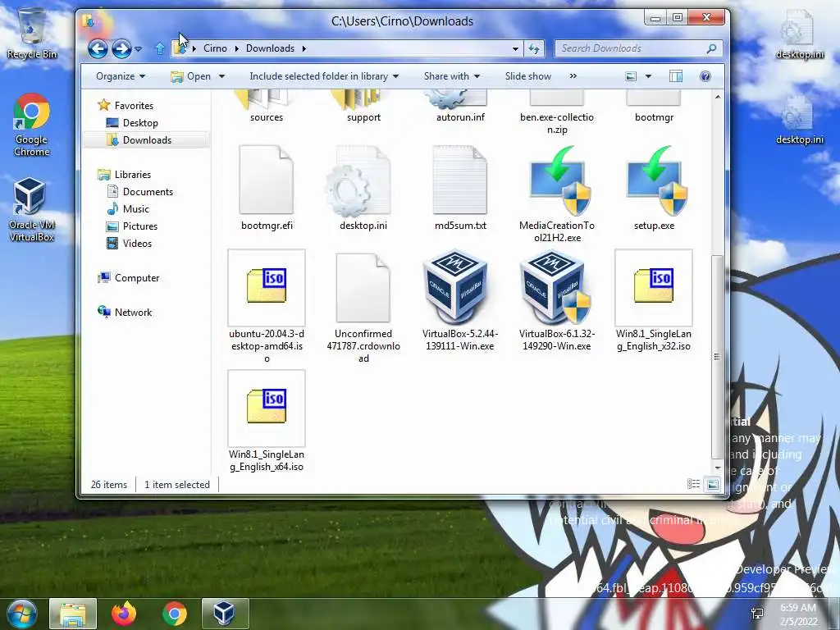Viewport: 840px width, 630px height.
Task: Expand the arrow after Downloads breadcrumb
Action: tap(304, 48)
